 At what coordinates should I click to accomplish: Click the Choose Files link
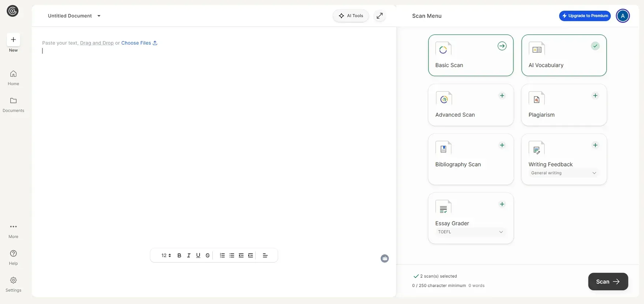click(x=139, y=43)
